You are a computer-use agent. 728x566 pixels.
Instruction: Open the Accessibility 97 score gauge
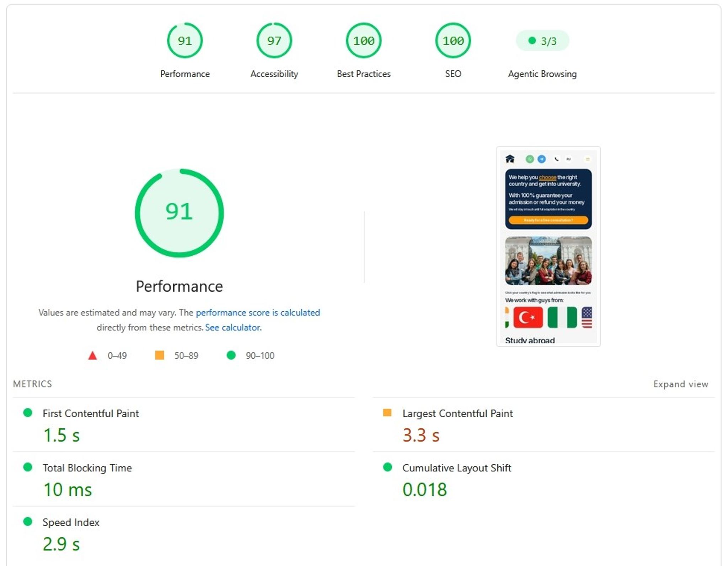[274, 41]
